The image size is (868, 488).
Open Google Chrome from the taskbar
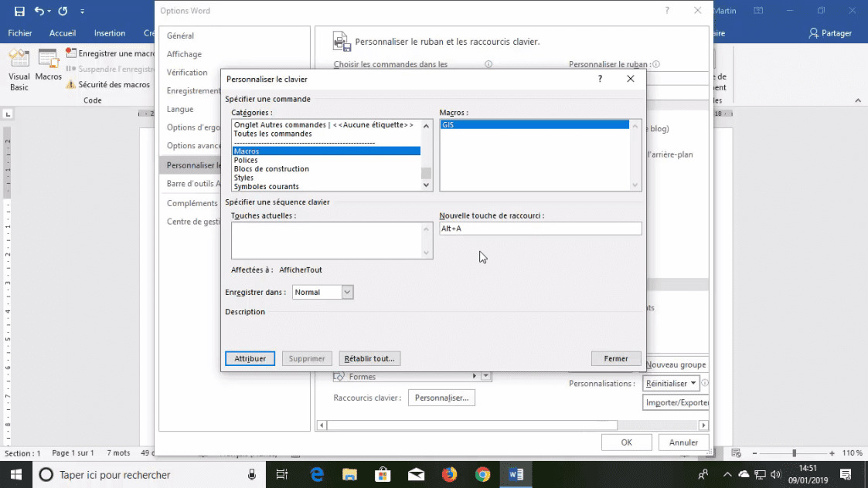point(482,475)
